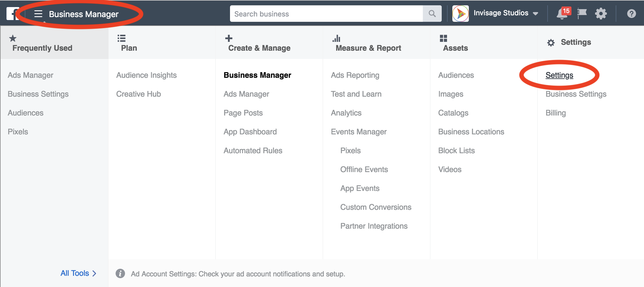Expand the Invisage Studios account dropdown

point(535,14)
